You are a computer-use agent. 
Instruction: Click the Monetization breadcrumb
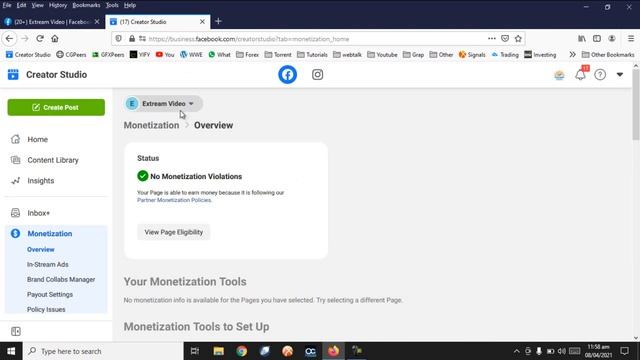tap(151, 125)
